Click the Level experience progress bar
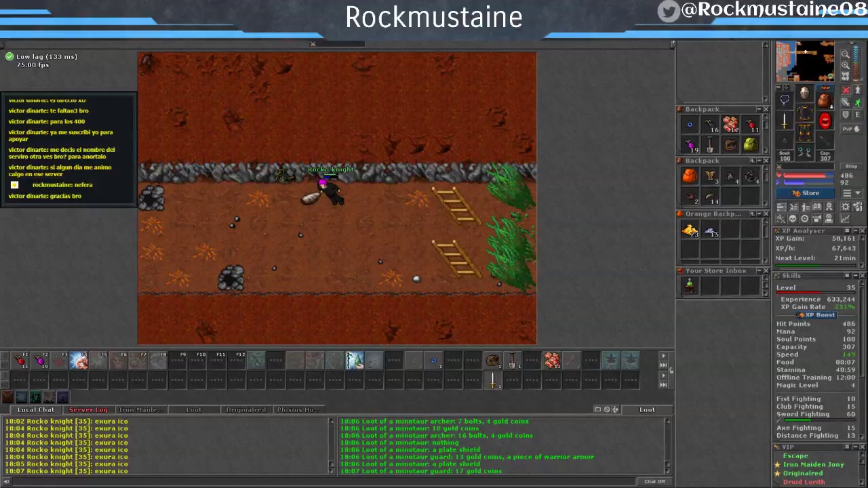 816,293
